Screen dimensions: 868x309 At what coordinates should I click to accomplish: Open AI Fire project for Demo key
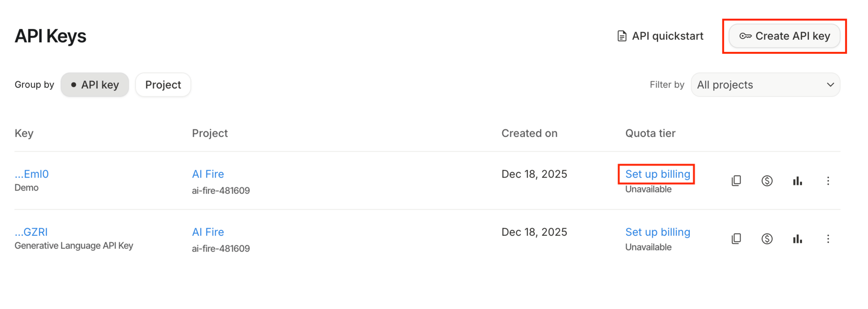[208, 174]
